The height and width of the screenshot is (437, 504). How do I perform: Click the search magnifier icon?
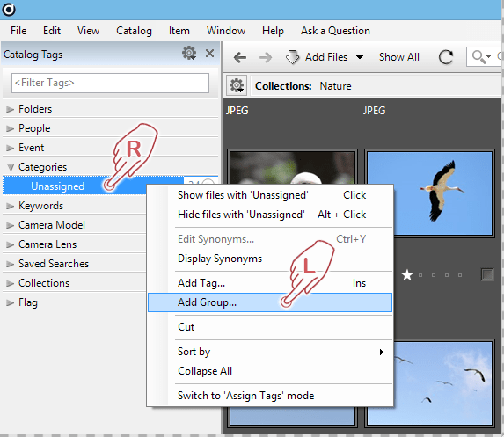(478, 57)
